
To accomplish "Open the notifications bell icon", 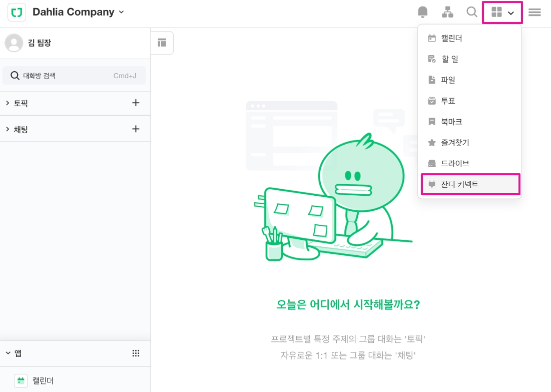I will 422,13.
